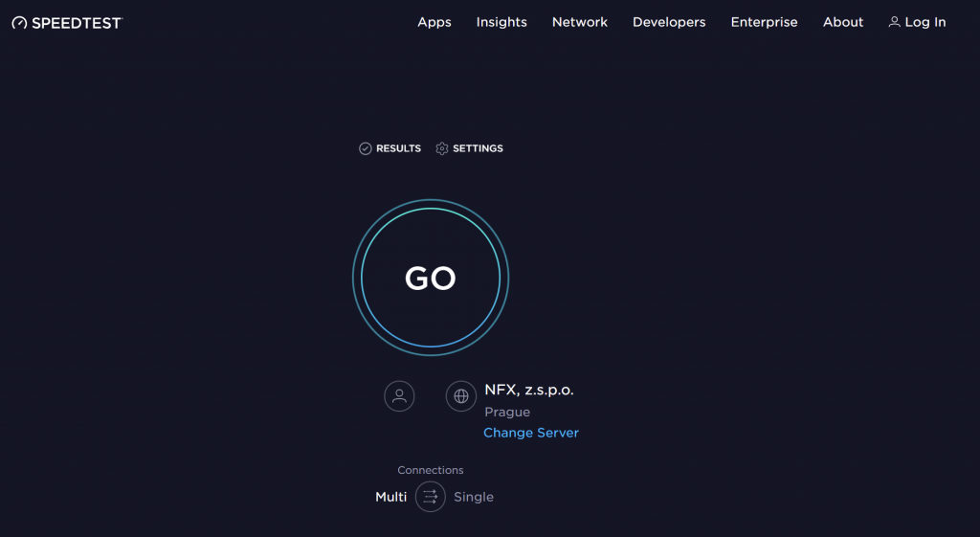980x537 pixels.
Task: Click the user profile circle icon below GO
Action: [399, 395]
